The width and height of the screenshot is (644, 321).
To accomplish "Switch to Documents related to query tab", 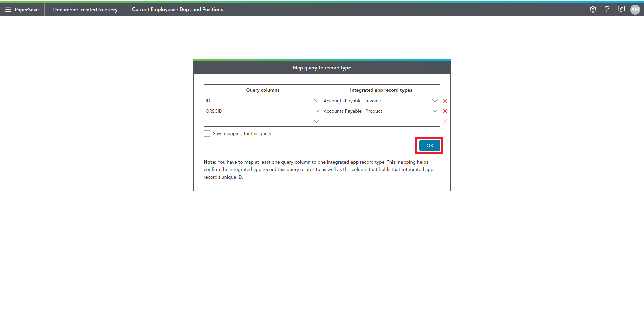I will pyautogui.click(x=85, y=10).
